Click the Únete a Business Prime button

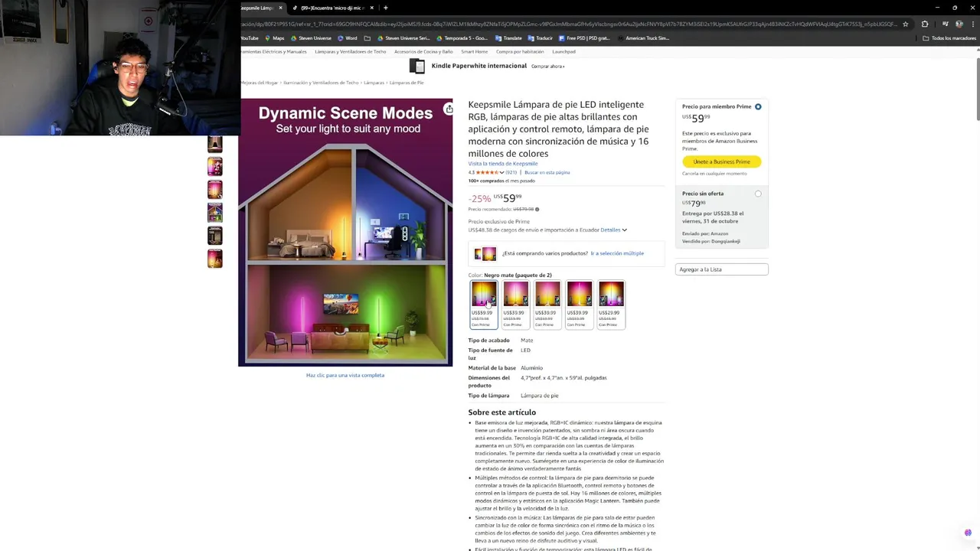point(721,161)
